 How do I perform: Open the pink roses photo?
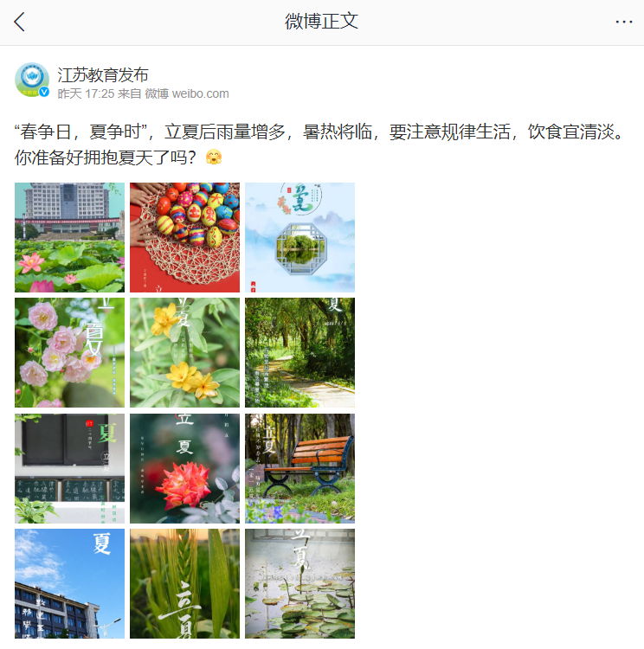[x=69, y=353]
